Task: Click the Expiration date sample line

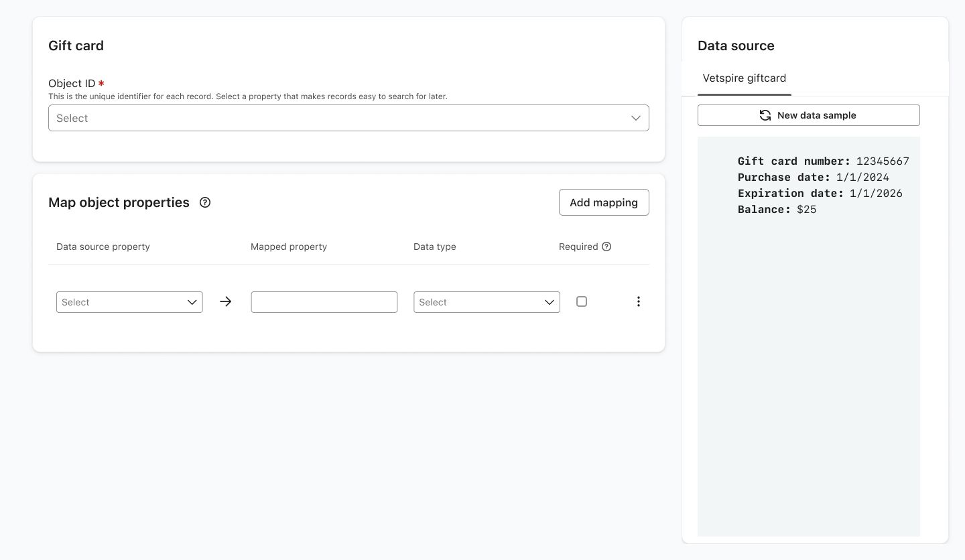Action: coord(820,194)
